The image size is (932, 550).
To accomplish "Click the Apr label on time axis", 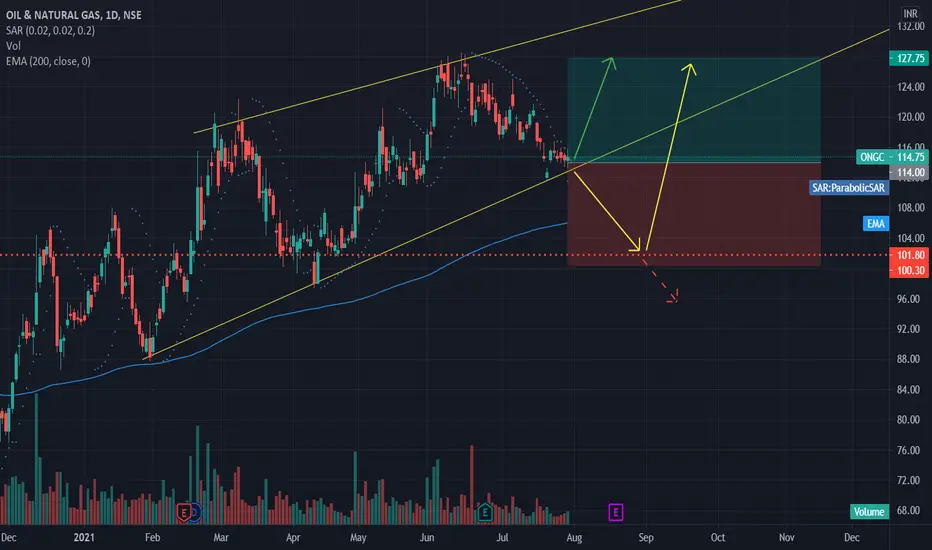I will click(292, 538).
